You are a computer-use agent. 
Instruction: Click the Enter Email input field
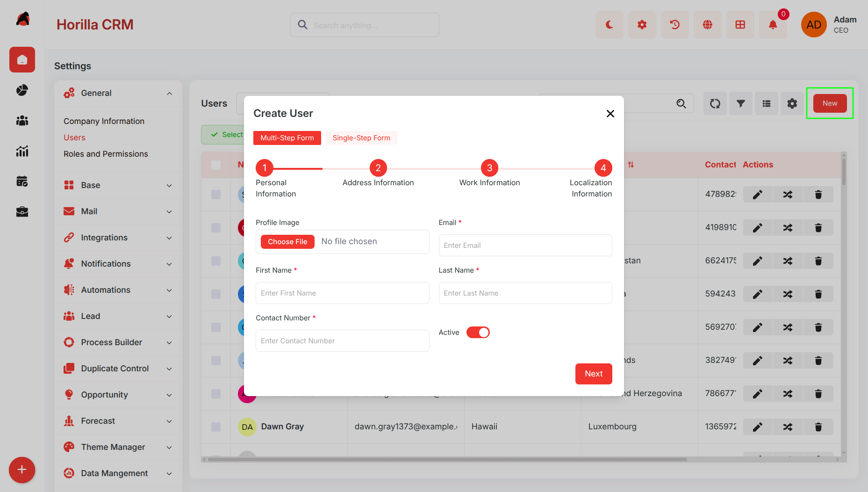(x=525, y=246)
